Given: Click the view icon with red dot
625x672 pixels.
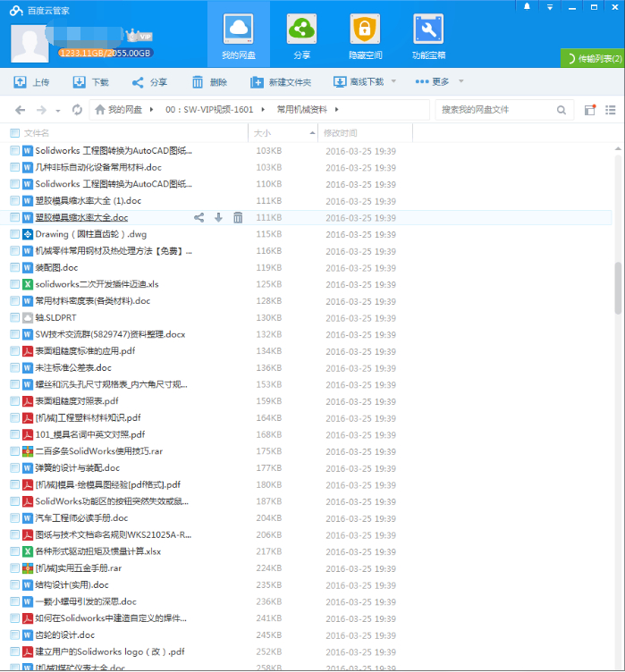Looking at the screenshot, I should [590, 110].
